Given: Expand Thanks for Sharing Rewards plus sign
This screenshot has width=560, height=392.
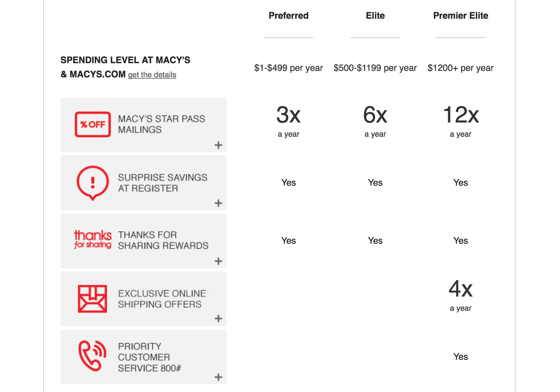Looking at the screenshot, I should [218, 261].
